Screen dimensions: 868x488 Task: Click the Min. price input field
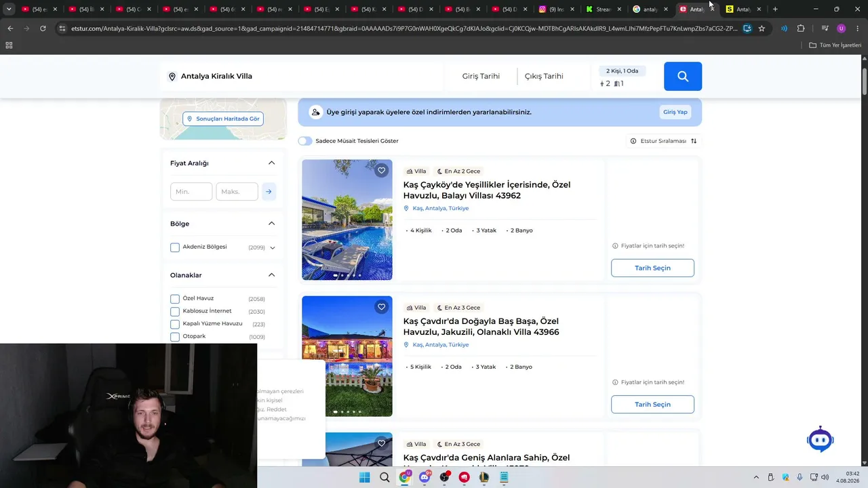coord(191,192)
